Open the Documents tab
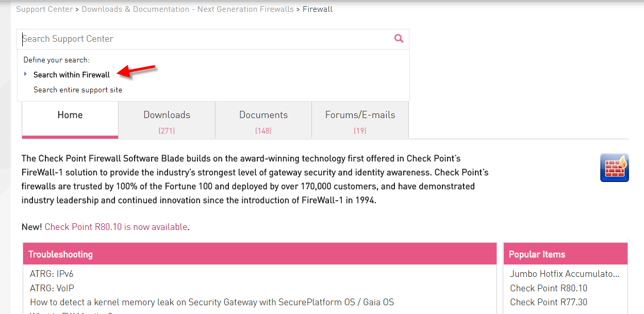Viewport: 644px width, 314px height. coord(263,120)
